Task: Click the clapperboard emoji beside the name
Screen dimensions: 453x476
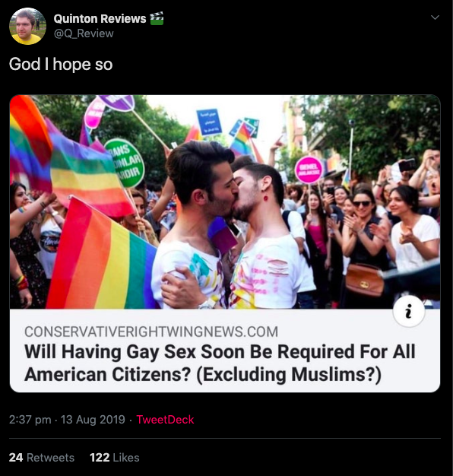Action: tap(157, 18)
